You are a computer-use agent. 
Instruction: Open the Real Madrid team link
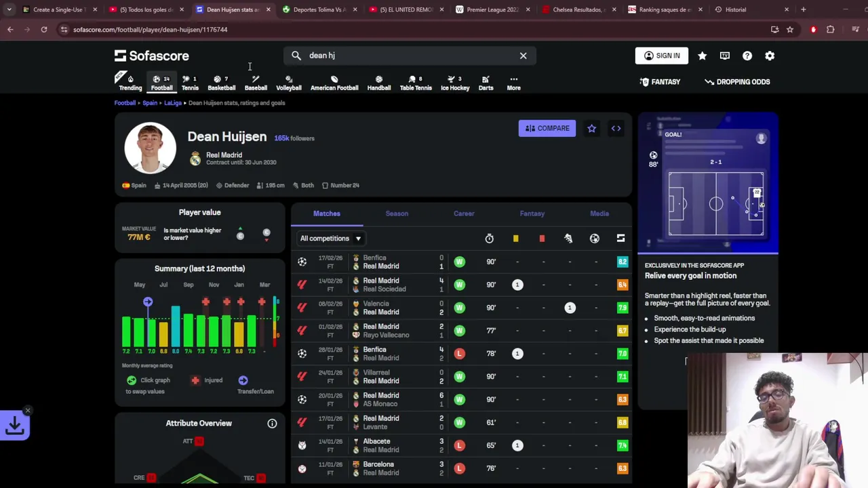click(224, 155)
